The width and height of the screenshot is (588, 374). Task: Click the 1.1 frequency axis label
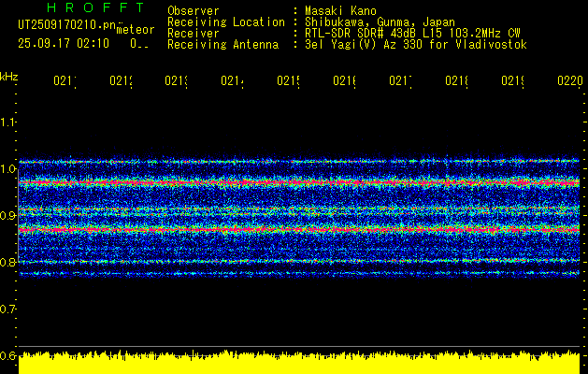(8, 122)
